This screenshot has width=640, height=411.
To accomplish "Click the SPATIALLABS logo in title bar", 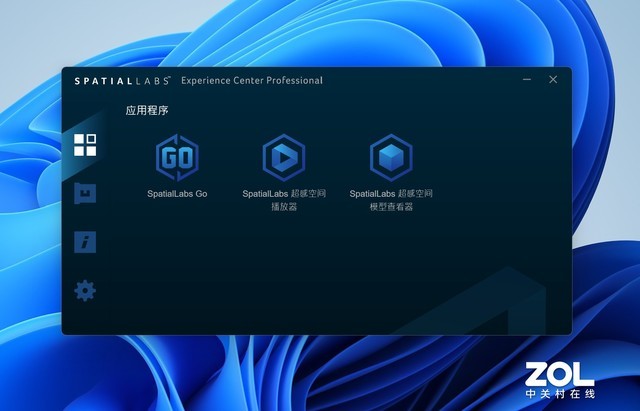I will pos(122,81).
